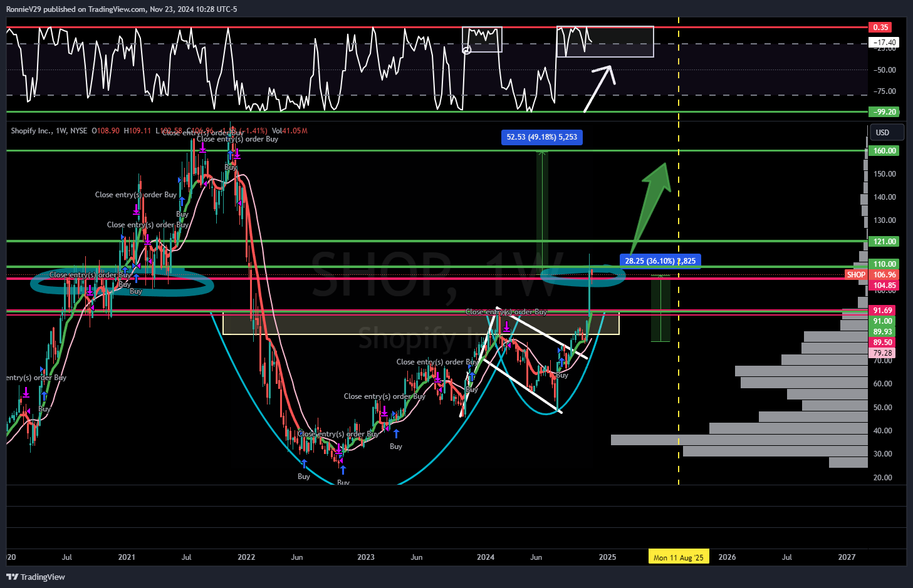Open the USD currency selector
913x588 pixels.
(x=887, y=132)
